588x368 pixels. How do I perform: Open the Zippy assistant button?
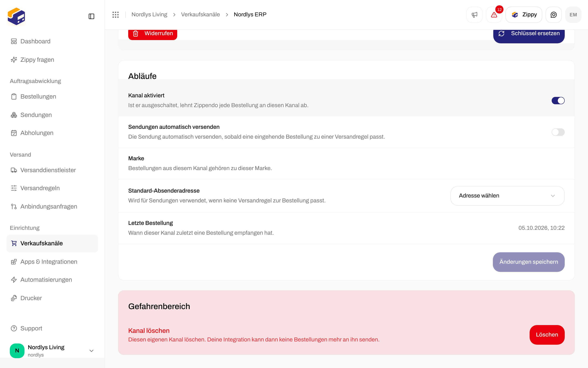(x=524, y=15)
